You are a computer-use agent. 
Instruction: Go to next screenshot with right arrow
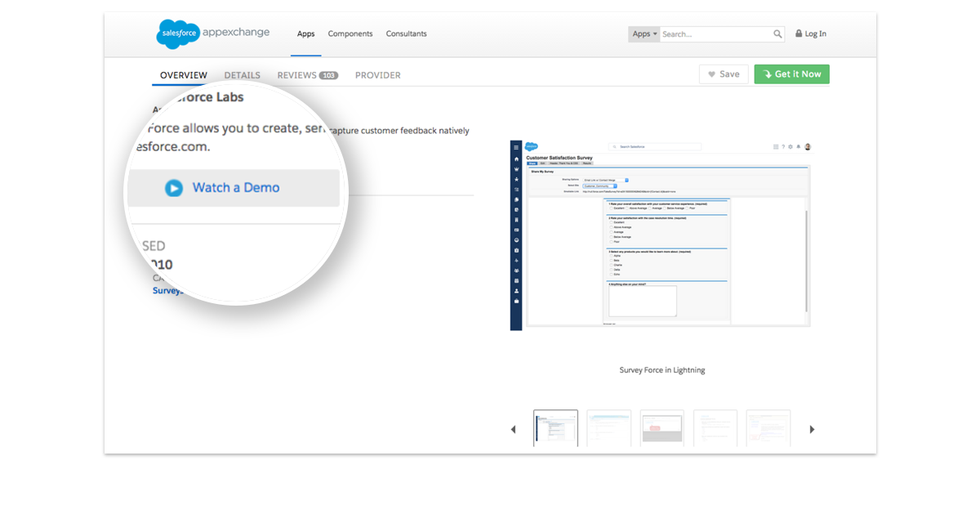pyautogui.click(x=812, y=429)
